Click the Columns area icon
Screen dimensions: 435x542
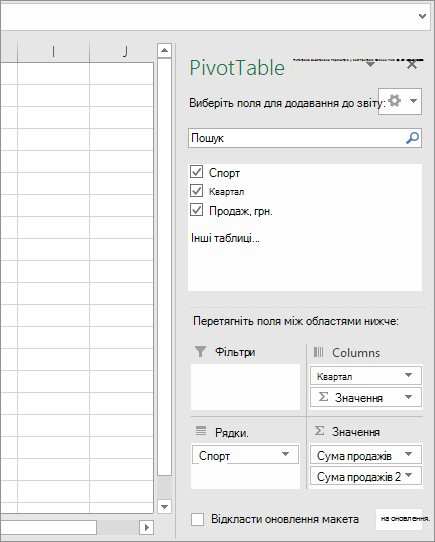point(318,352)
